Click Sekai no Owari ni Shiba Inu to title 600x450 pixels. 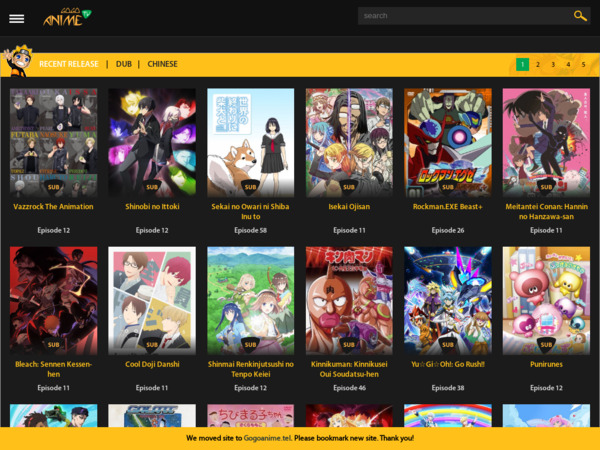(251, 212)
